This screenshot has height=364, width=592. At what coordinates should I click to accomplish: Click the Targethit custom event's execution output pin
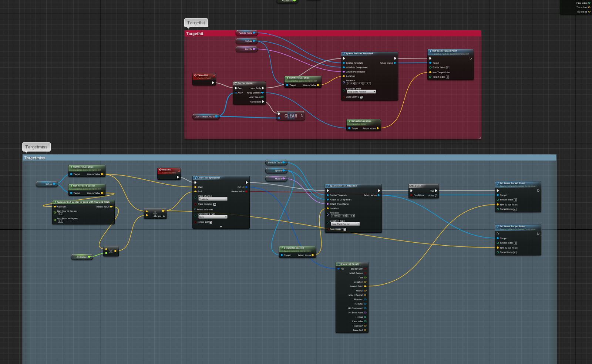[x=213, y=82]
